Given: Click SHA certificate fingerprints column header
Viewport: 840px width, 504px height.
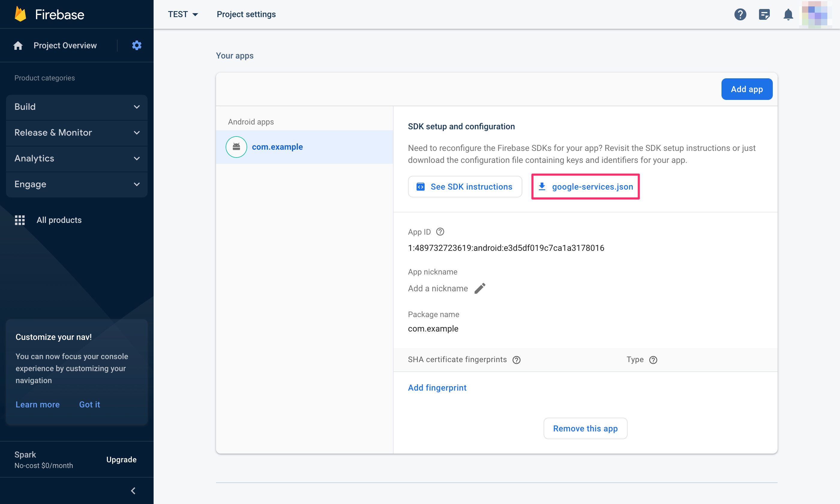Looking at the screenshot, I should (x=457, y=359).
